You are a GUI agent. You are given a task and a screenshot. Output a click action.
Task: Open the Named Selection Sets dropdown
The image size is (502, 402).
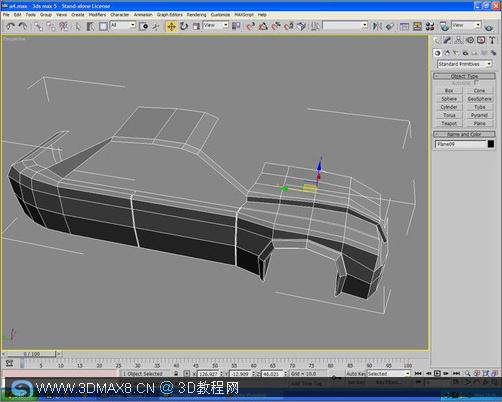point(345,25)
